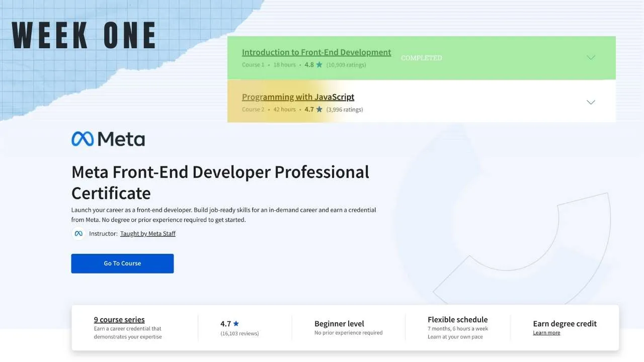
Task: Click the (3,996 ratings) text
Action: click(x=345, y=109)
